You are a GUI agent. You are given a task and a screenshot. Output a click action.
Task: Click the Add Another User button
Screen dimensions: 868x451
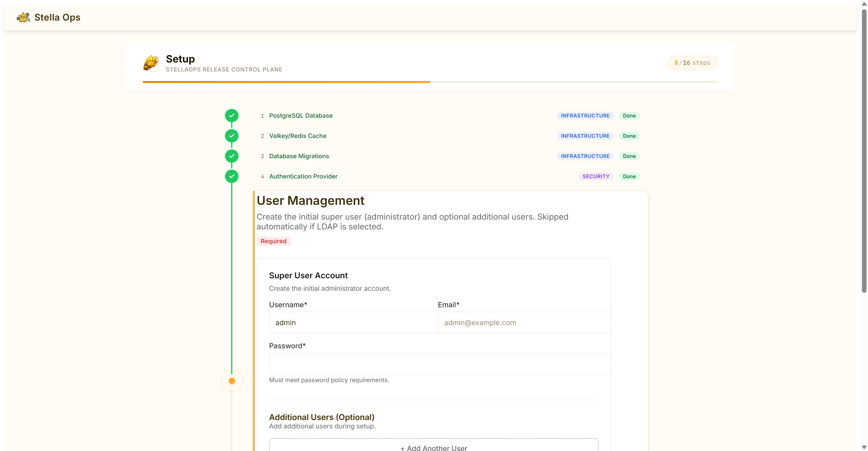[x=434, y=447]
